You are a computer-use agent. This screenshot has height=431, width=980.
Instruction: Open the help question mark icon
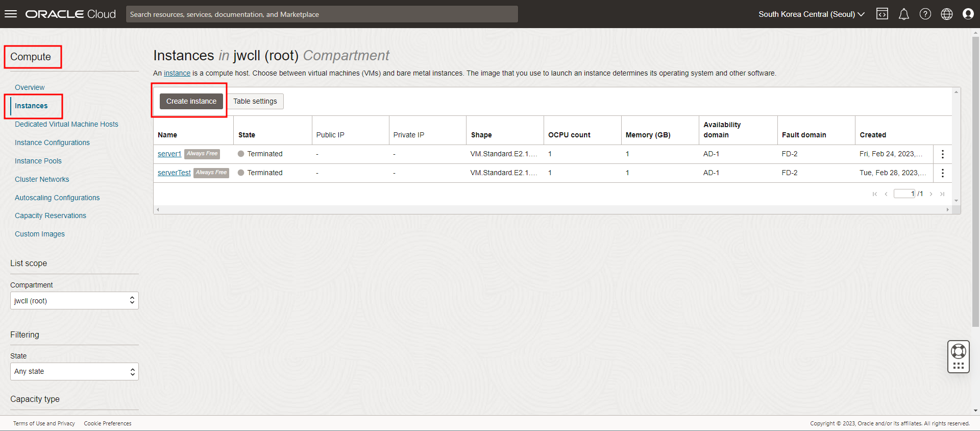[925, 14]
